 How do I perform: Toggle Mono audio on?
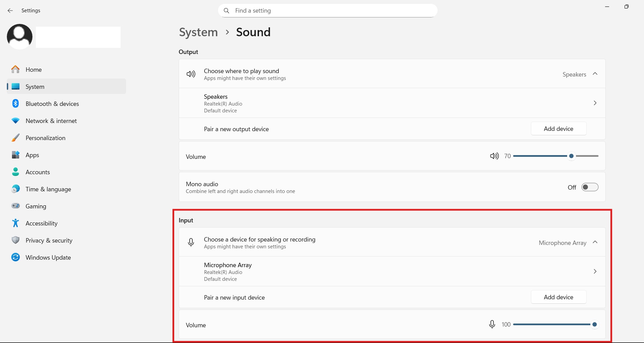(x=590, y=187)
